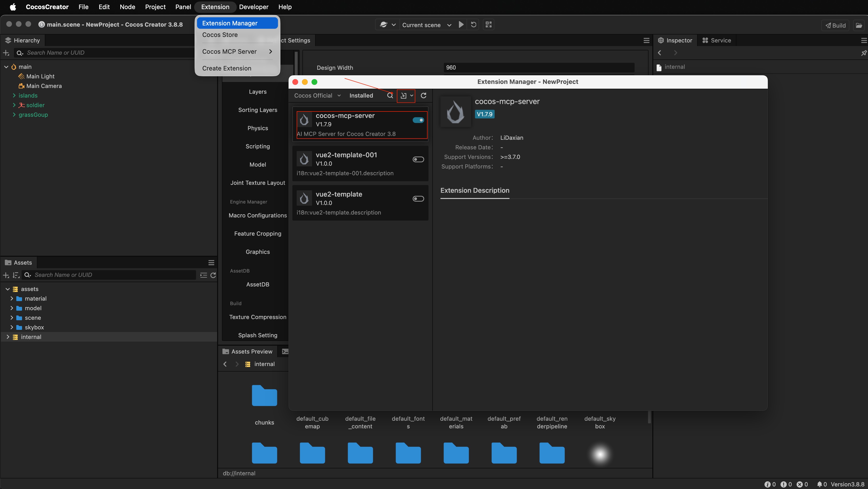This screenshot has width=868, height=489.
Task: Click the refresh preview icon in toolbar
Action: (473, 25)
